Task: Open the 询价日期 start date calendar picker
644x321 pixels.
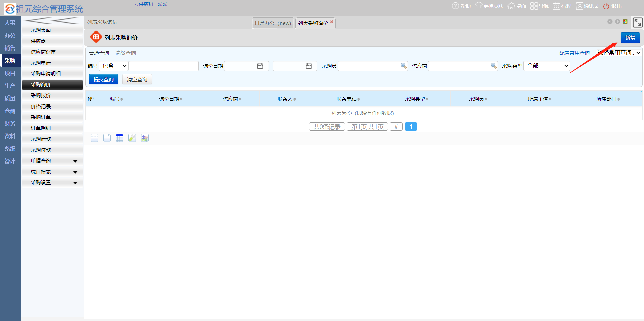Action: click(x=260, y=66)
